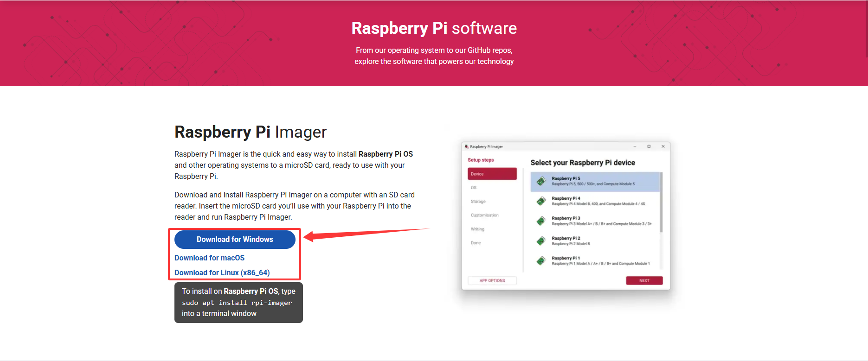This screenshot has width=868, height=361.
Task: Click the "Select your Raspberry Pi device" heading
Action: 583,163
